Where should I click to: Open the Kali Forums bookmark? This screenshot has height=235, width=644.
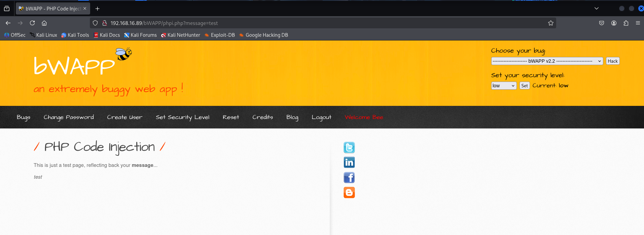(140, 35)
